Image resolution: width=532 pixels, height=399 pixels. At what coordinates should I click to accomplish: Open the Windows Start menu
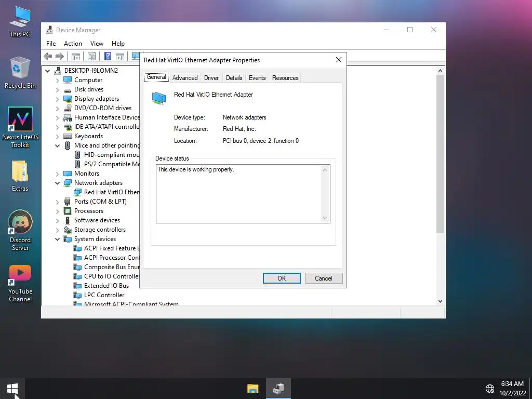tap(12, 389)
